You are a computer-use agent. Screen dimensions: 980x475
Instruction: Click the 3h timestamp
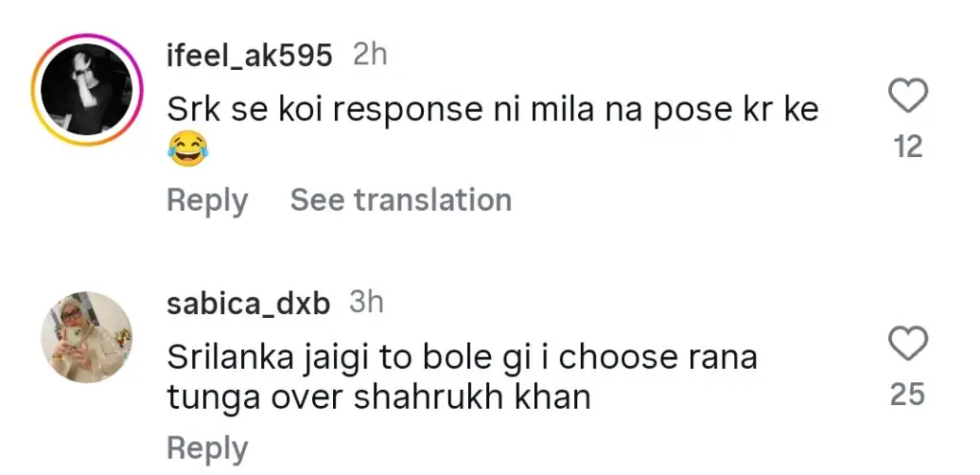tap(367, 304)
